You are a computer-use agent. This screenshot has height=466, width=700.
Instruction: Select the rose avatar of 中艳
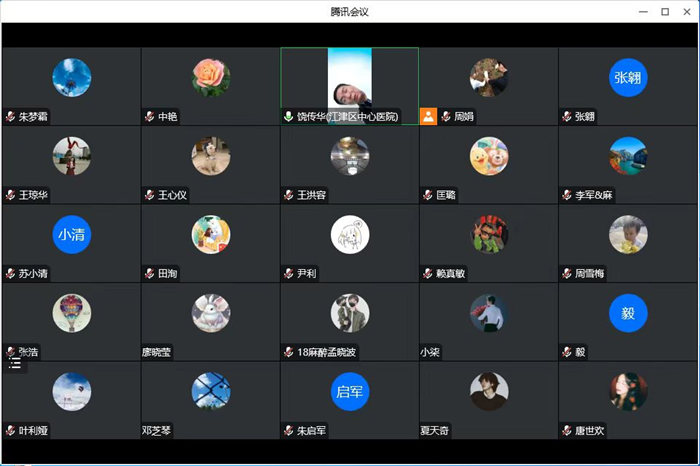[x=211, y=78]
